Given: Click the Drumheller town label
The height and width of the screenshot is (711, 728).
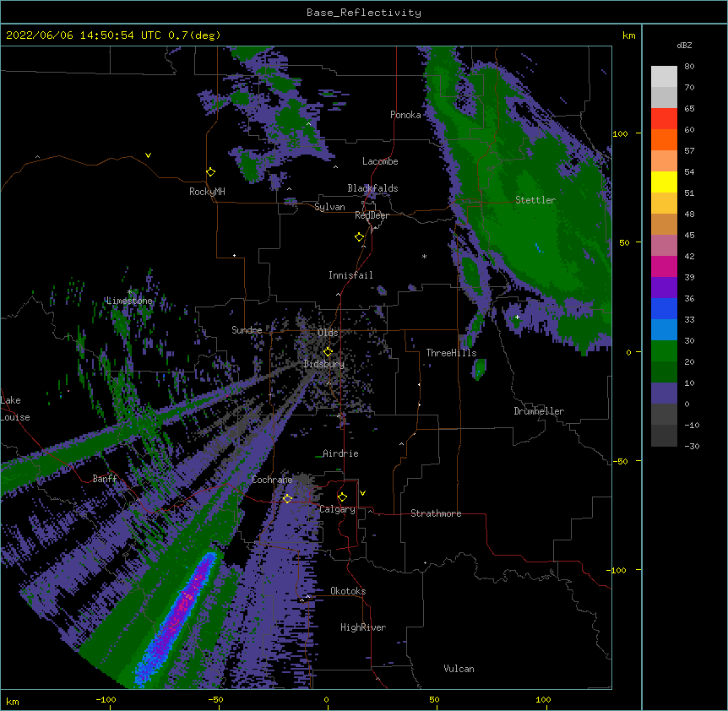Looking at the screenshot, I should pos(539,411).
